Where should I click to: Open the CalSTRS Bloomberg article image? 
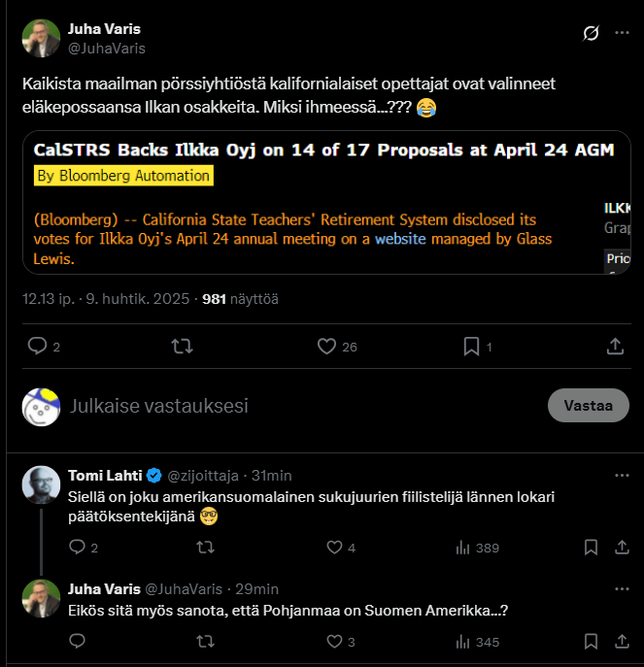point(326,202)
